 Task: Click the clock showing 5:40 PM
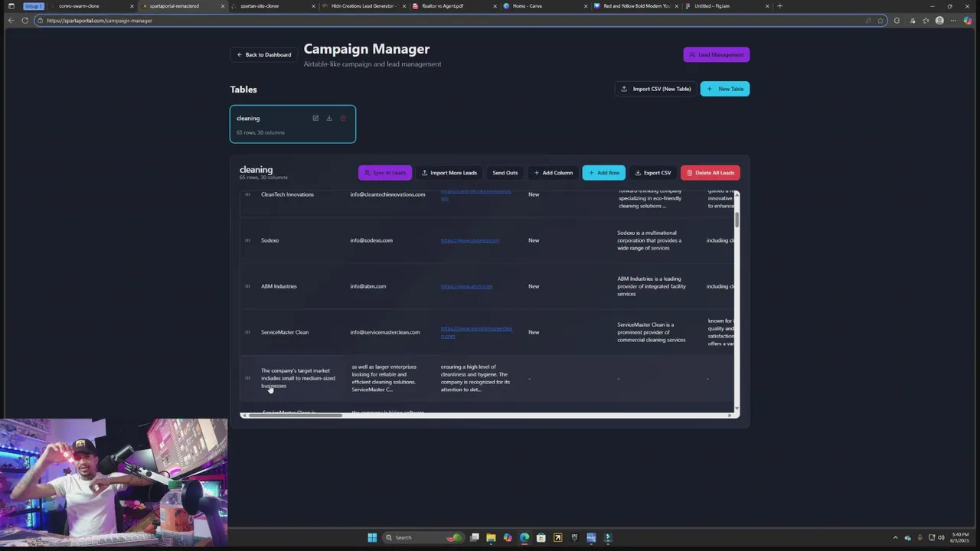959,537
